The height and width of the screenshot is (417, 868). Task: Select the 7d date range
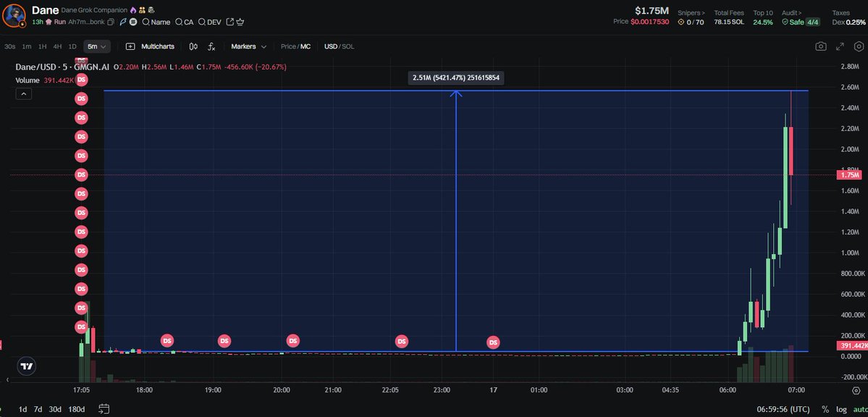click(x=38, y=409)
